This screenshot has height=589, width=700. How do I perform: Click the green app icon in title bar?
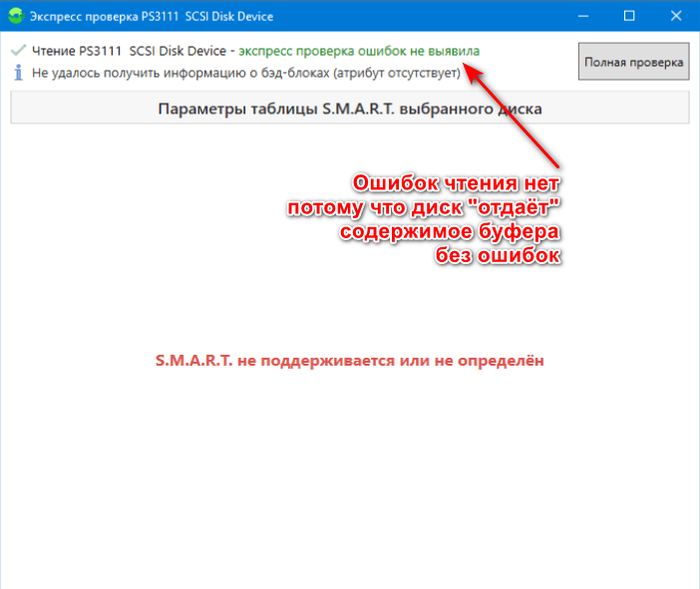coord(16,16)
